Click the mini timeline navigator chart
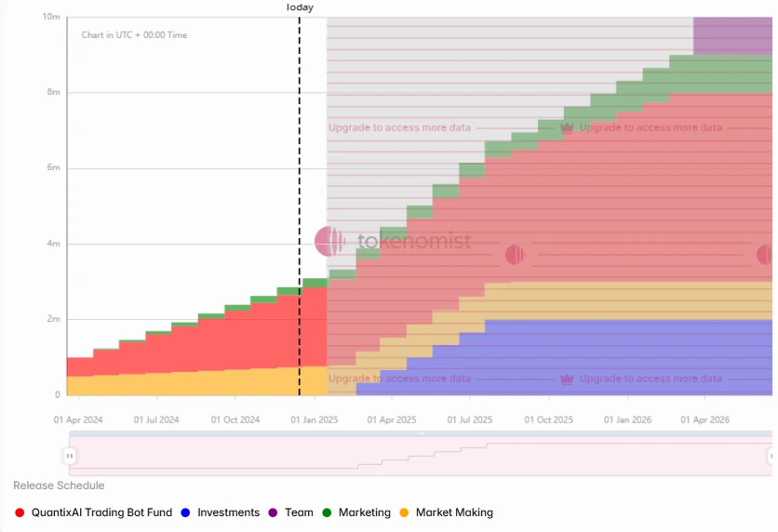The width and height of the screenshot is (778, 532). point(421,455)
